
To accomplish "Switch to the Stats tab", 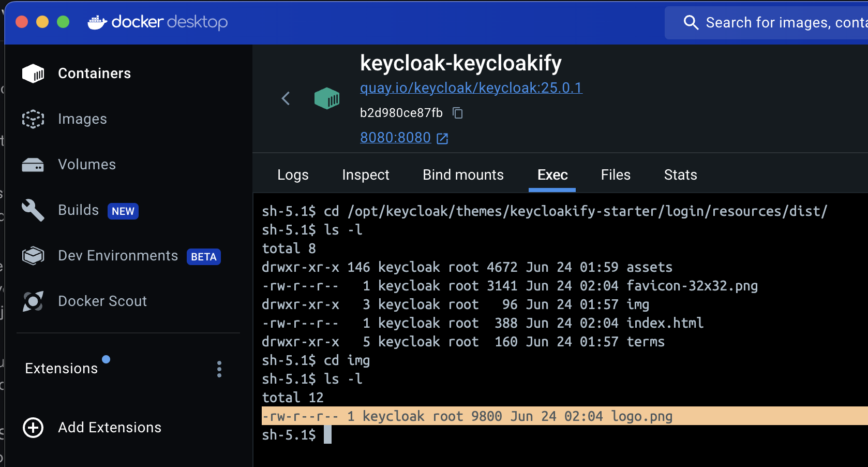I will point(680,175).
